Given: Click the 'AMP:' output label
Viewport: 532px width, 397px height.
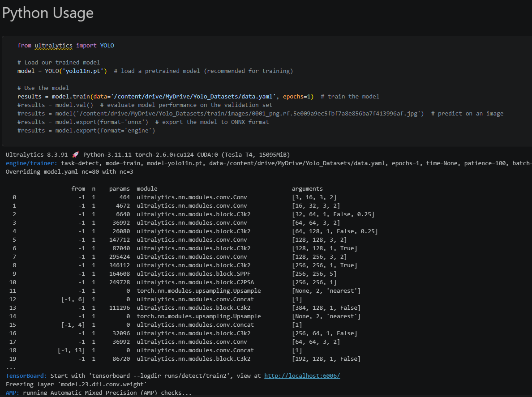Looking at the screenshot, I should [13, 393].
